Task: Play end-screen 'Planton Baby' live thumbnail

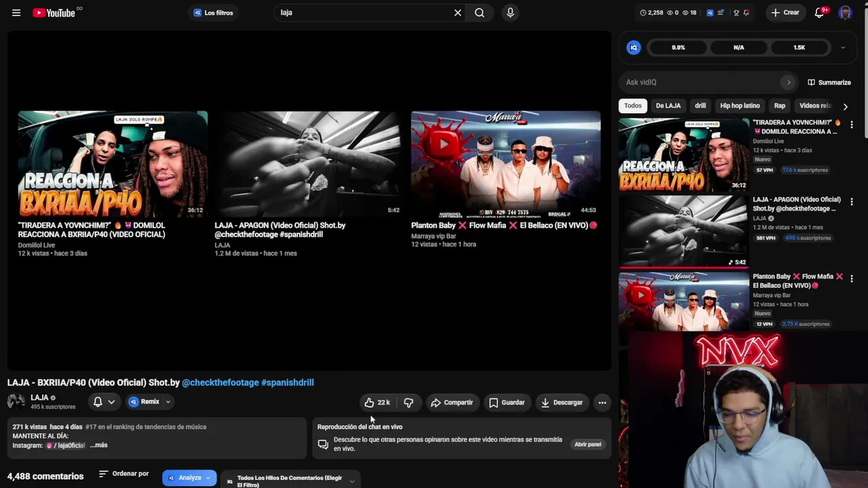Action: 506,164
